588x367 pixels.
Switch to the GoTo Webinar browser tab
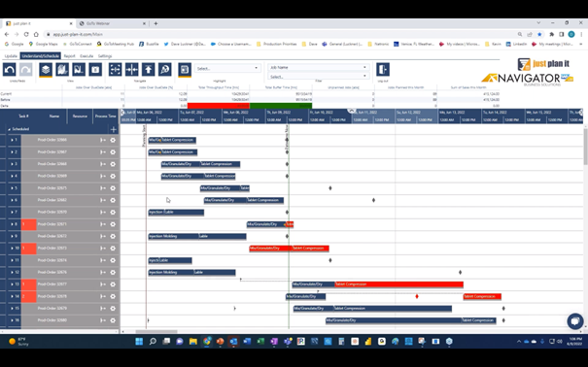pyautogui.click(x=113, y=23)
